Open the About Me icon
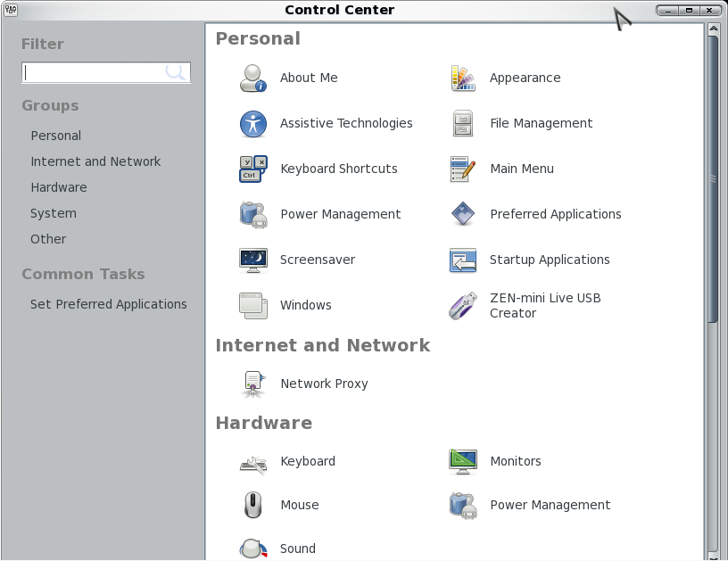Viewport: 728px width, 561px height. pos(253,78)
